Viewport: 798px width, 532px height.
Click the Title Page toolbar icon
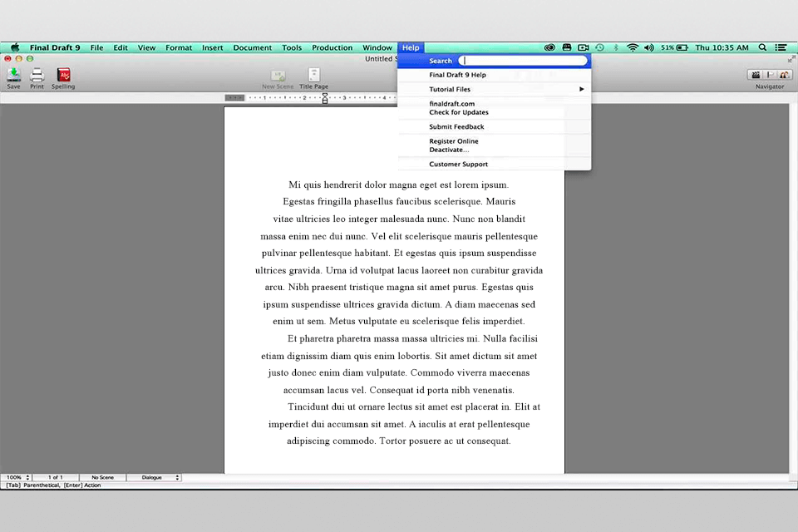[314, 76]
